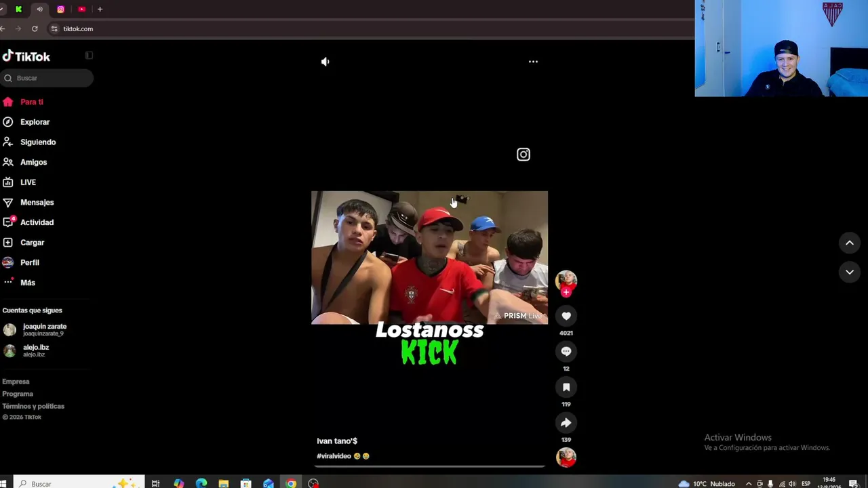The width and height of the screenshot is (868, 488).
Task: Save the video with the bookmark icon
Action: click(x=566, y=387)
